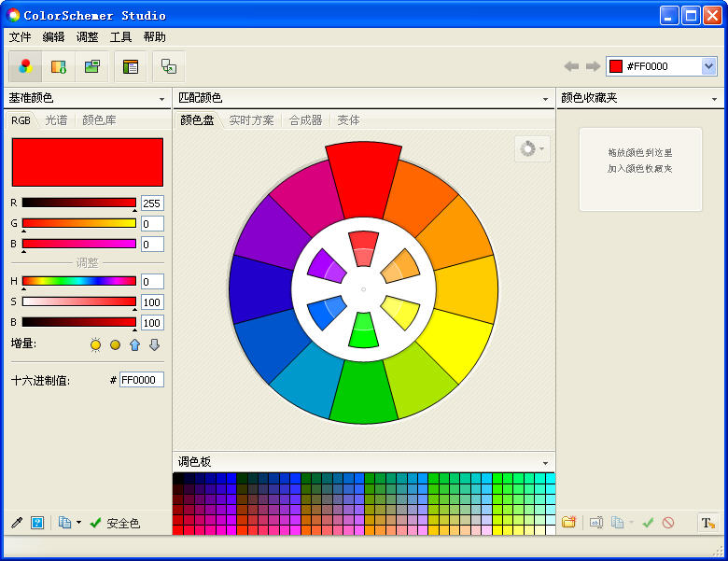The height and width of the screenshot is (561, 728).
Task: Switch to the 颜色盘 tab
Action: (x=197, y=120)
